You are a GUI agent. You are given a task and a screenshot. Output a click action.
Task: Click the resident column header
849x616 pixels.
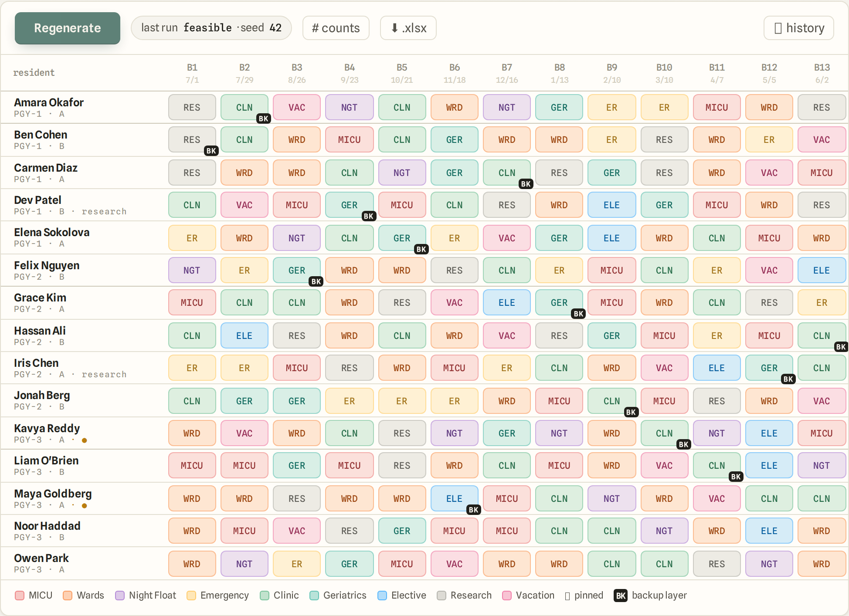pos(34,73)
